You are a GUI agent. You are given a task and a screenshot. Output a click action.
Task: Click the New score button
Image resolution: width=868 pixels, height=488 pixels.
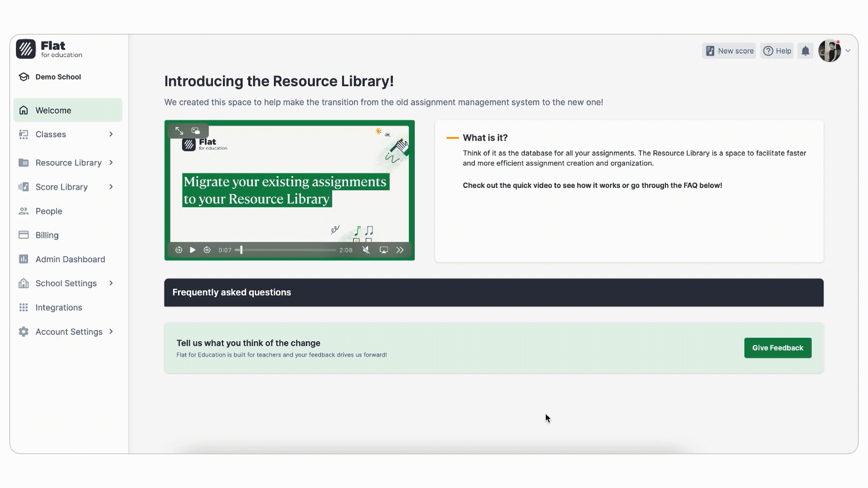[x=729, y=51]
